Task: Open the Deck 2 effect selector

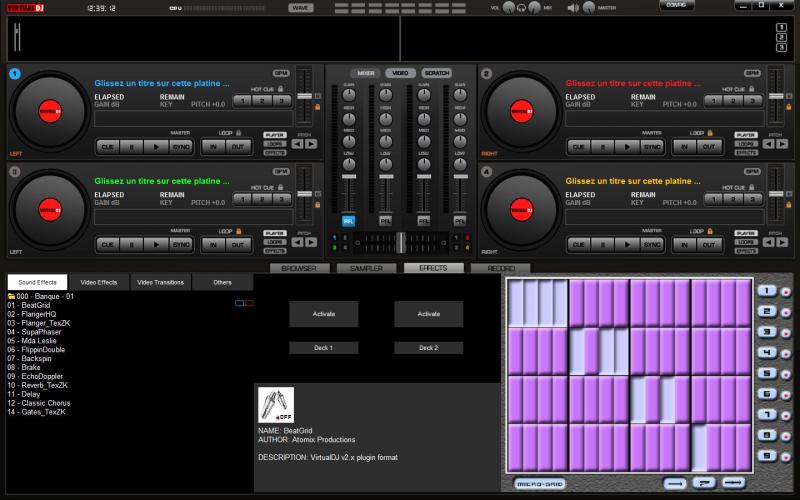Action: [428, 348]
